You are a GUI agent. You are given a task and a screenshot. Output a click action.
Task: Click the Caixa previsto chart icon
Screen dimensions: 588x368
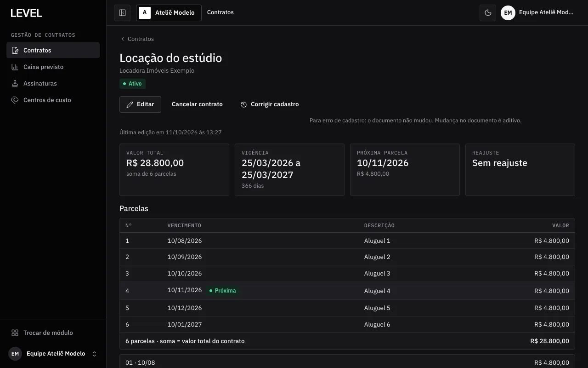(15, 67)
